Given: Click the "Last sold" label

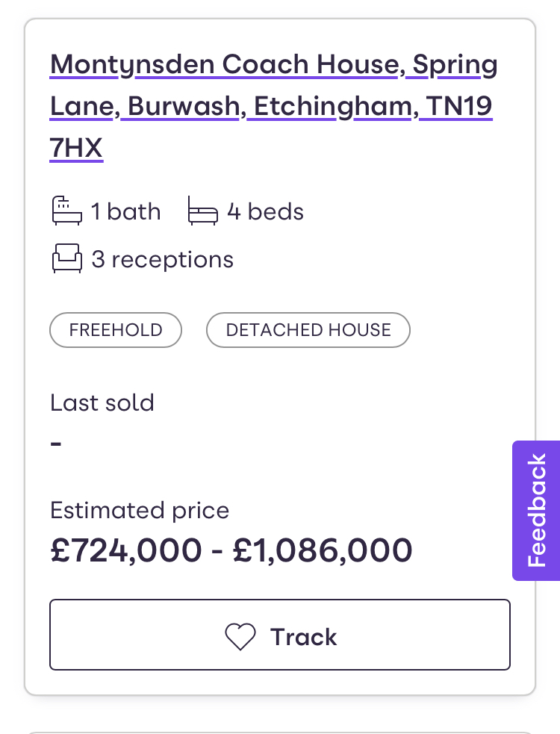Looking at the screenshot, I should coord(102,403).
